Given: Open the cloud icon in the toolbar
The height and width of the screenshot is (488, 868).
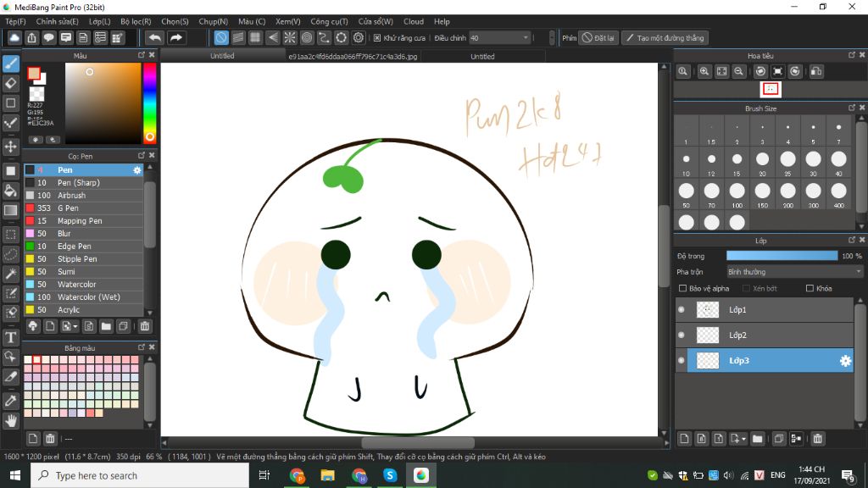Looking at the screenshot, I should point(14,37).
